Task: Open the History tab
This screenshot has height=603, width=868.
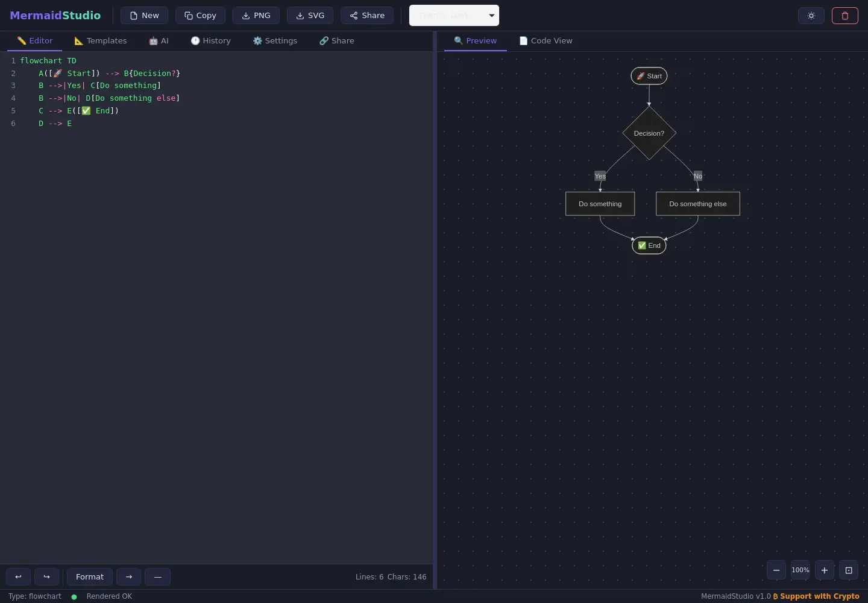Action: coord(211,41)
